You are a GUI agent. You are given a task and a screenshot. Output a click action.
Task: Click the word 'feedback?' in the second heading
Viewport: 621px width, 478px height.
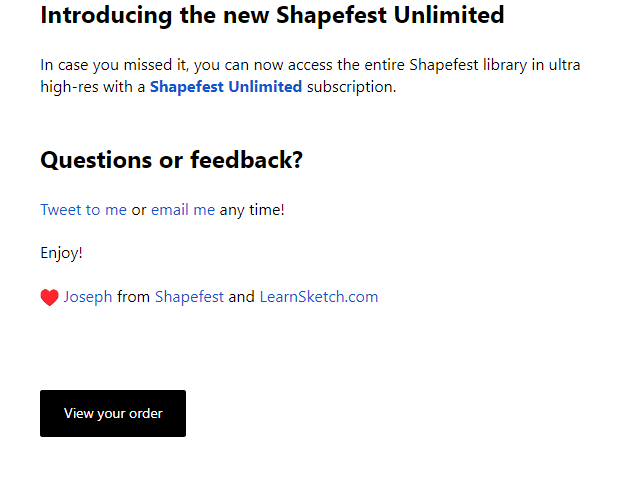point(246,160)
